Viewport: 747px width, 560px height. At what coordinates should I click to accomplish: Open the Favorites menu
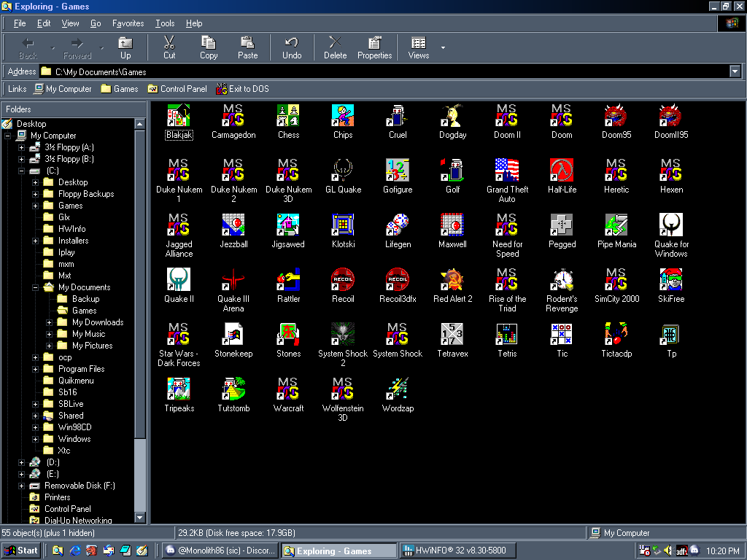point(128,23)
